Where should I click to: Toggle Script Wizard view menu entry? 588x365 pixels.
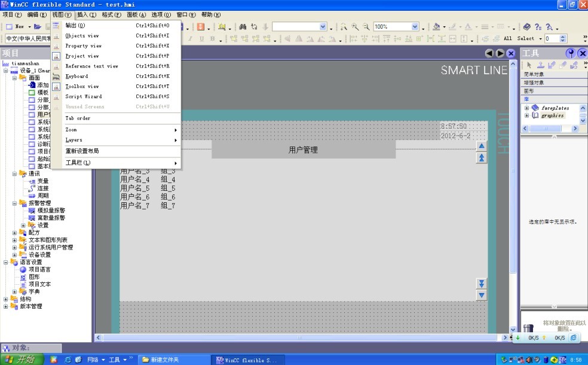pyautogui.click(x=117, y=96)
